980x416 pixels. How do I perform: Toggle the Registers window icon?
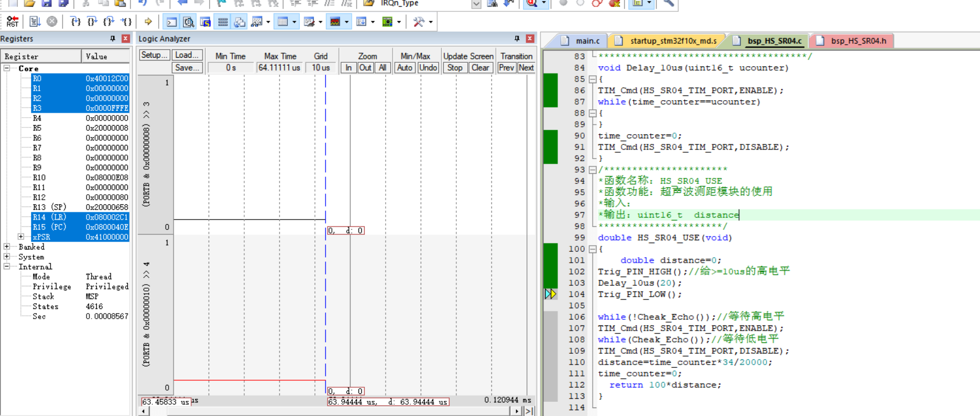223,22
